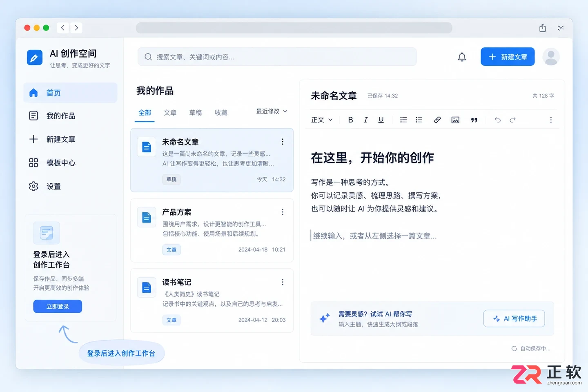Switch to the 文章 tab

pos(170,113)
